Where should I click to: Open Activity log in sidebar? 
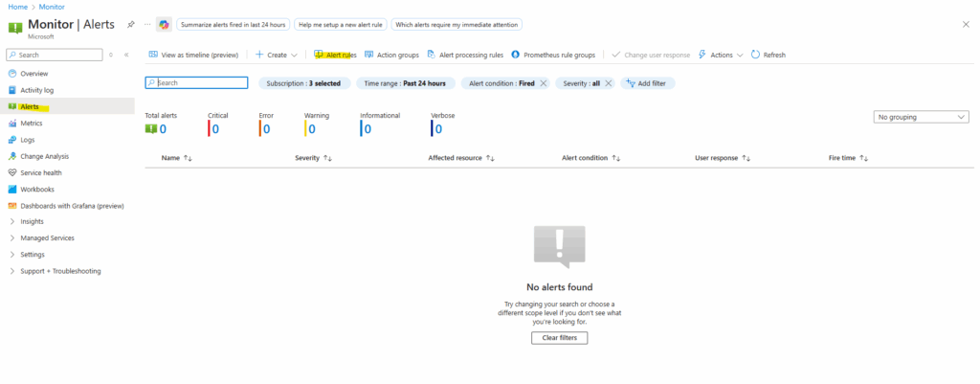pyautogui.click(x=37, y=90)
